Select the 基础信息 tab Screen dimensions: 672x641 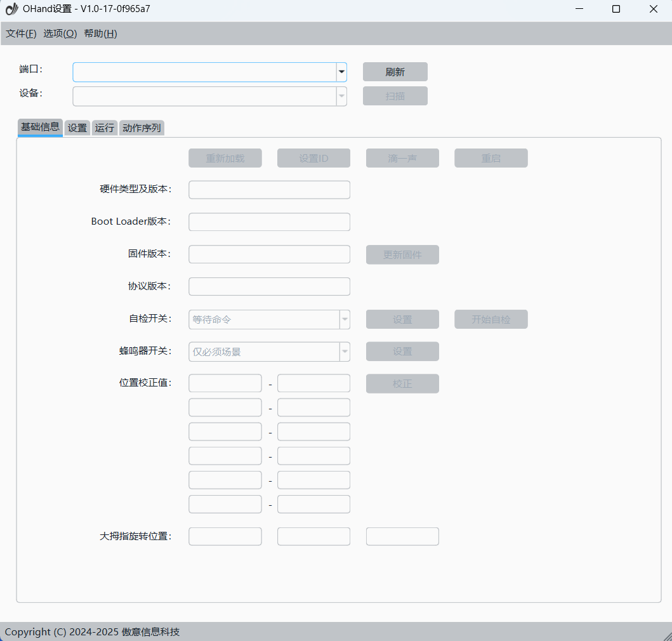click(x=40, y=128)
